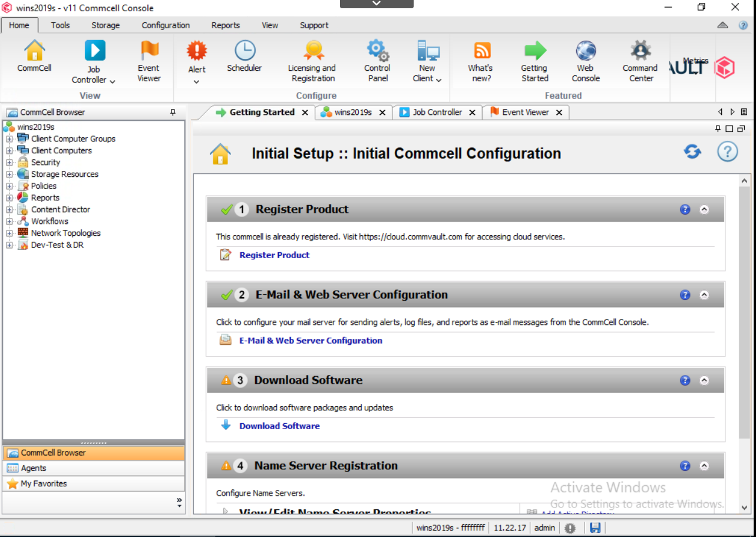756x537 pixels.
Task: Pin the CommCell Browser pane
Action: (x=173, y=112)
